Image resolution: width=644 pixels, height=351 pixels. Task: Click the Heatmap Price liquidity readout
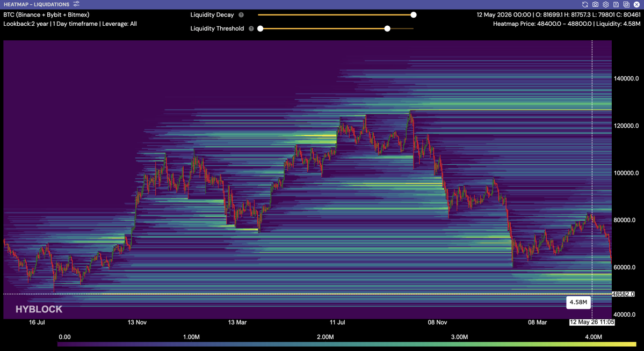pos(566,24)
